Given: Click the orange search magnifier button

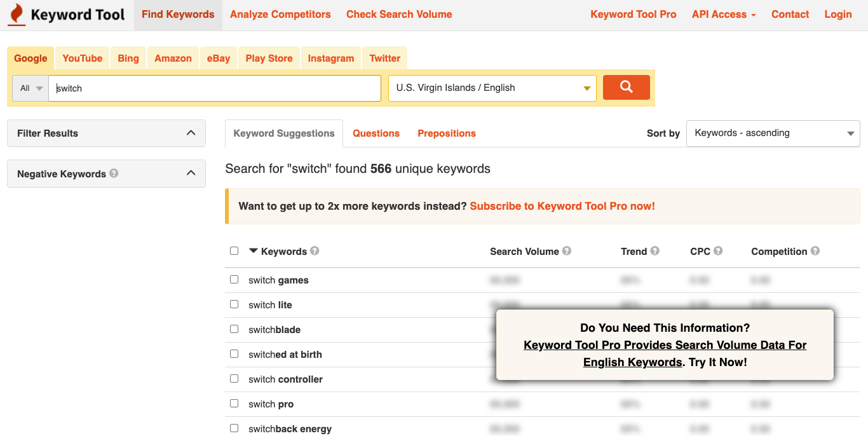Looking at the screenshot, I should pyautogui.click(x=626, y=87).
